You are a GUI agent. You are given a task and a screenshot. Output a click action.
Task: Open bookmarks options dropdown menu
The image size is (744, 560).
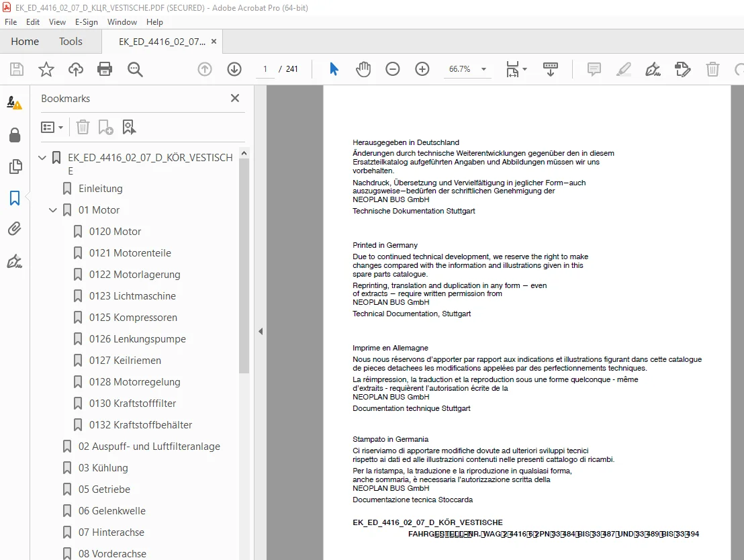(x=52, y=127)
